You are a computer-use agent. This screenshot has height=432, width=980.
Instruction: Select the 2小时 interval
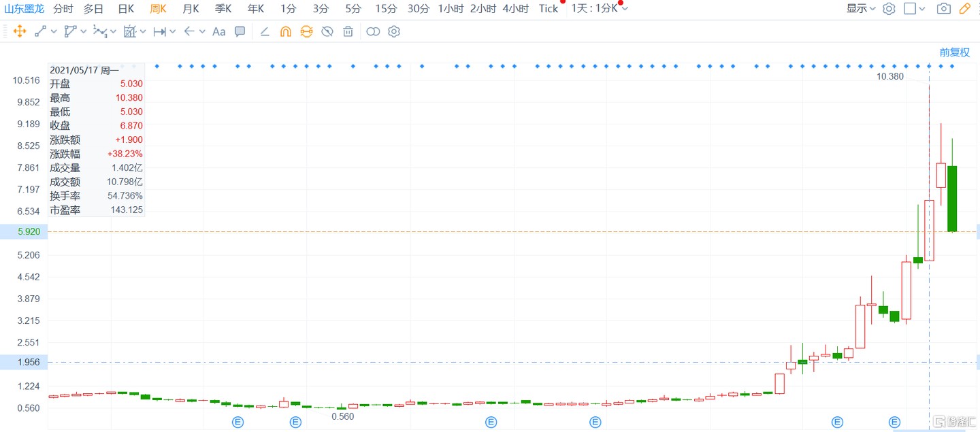[483, 9]
